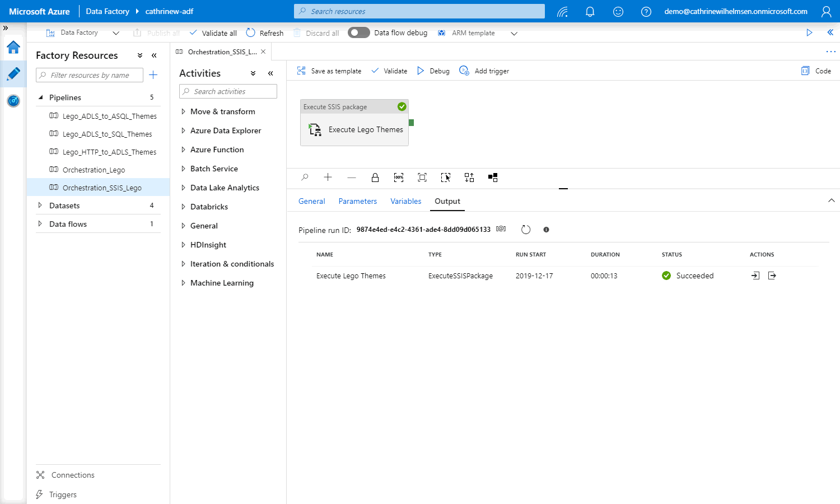Expand Iteration & conditionals activities

183,264
